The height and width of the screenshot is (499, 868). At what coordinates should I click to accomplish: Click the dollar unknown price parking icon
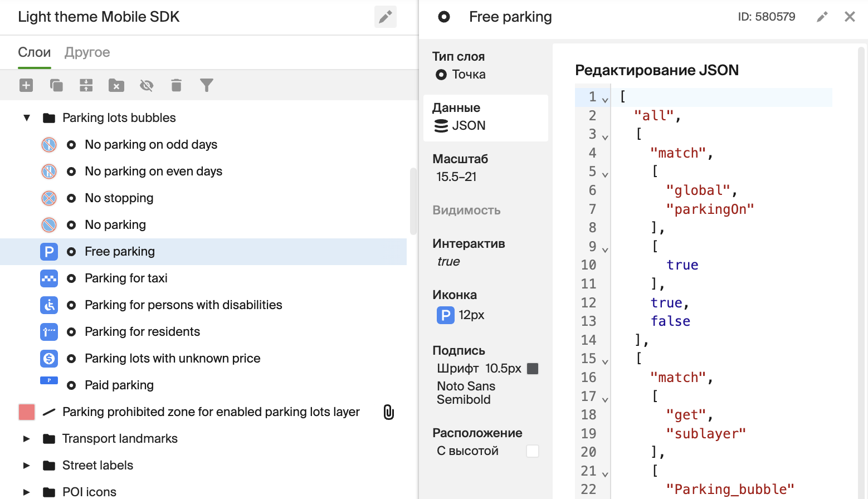pyautogui.click(x=49, y=359)
